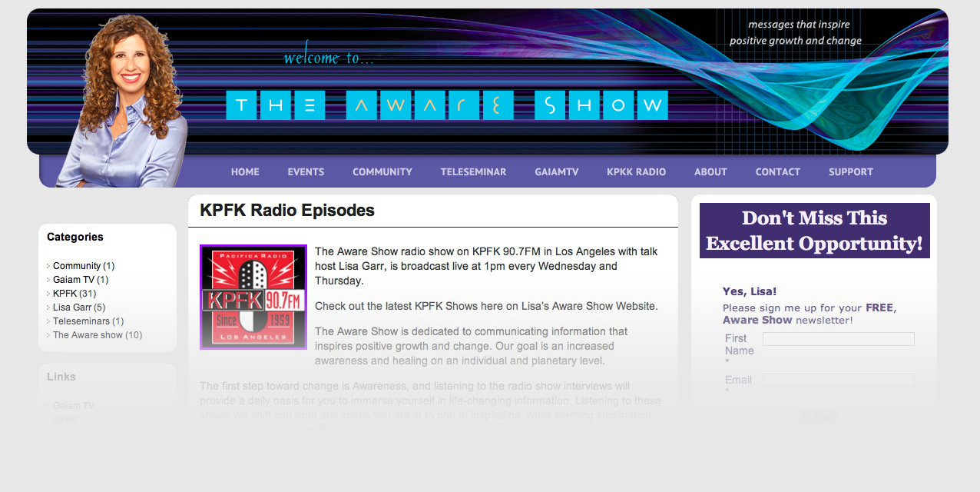
Task: Visit the ABOUT page
Action: [x=710, y=172]
